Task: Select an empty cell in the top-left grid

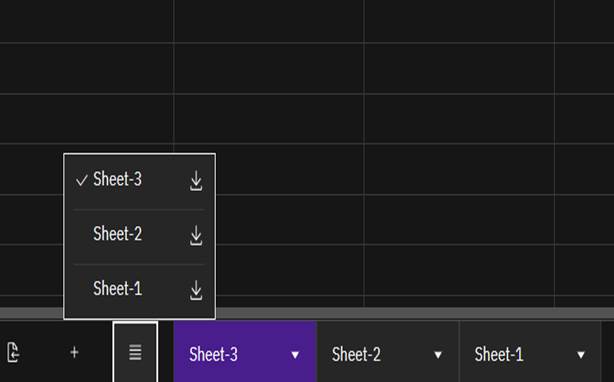Action: tap(87, 22)
